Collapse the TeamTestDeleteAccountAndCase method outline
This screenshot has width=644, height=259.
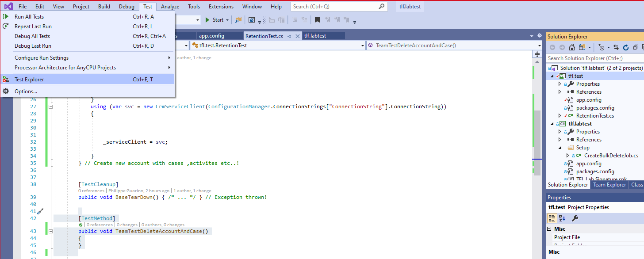[x=50, y=231]
